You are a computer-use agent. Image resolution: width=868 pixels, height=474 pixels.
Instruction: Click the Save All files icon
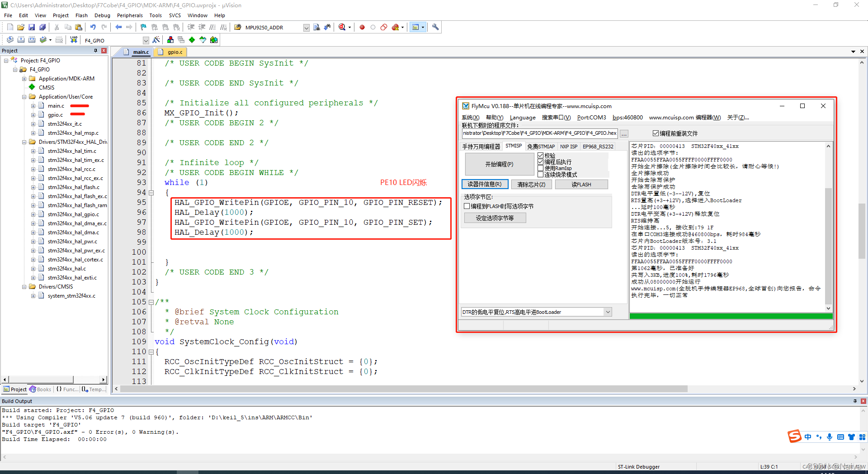point(42,27)
